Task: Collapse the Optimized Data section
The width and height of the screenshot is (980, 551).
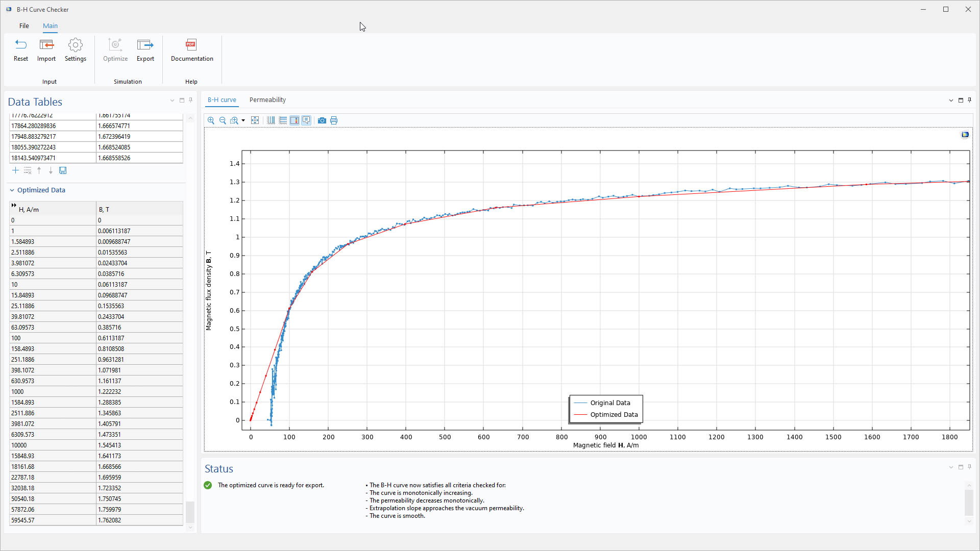Action: pyautogui.click(x=11, y=190)
